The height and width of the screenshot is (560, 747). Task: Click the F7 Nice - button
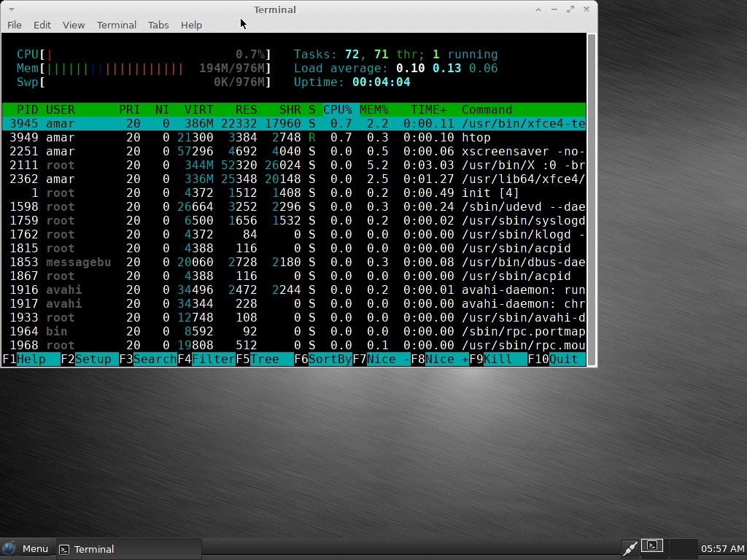point(382,359)
